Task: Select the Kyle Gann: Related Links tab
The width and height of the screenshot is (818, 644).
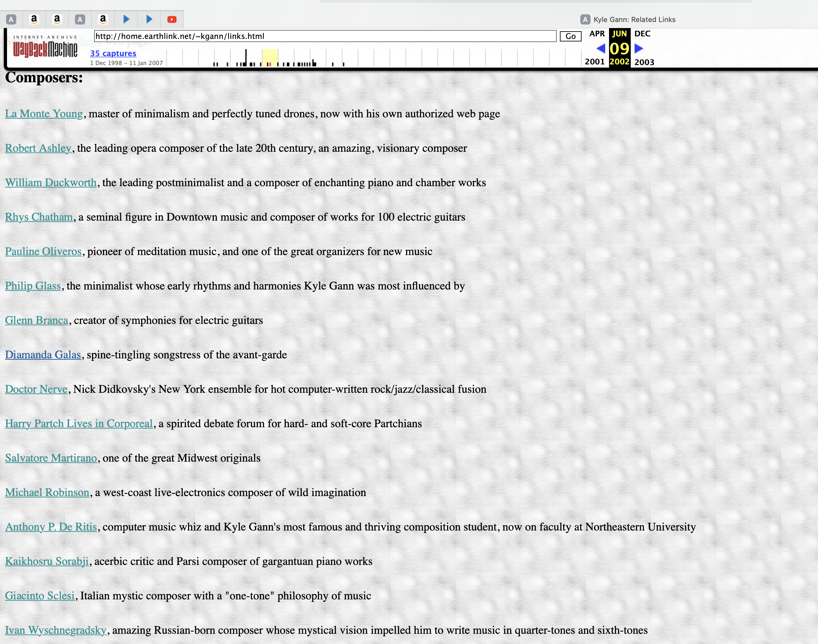Action: (628, 19)
